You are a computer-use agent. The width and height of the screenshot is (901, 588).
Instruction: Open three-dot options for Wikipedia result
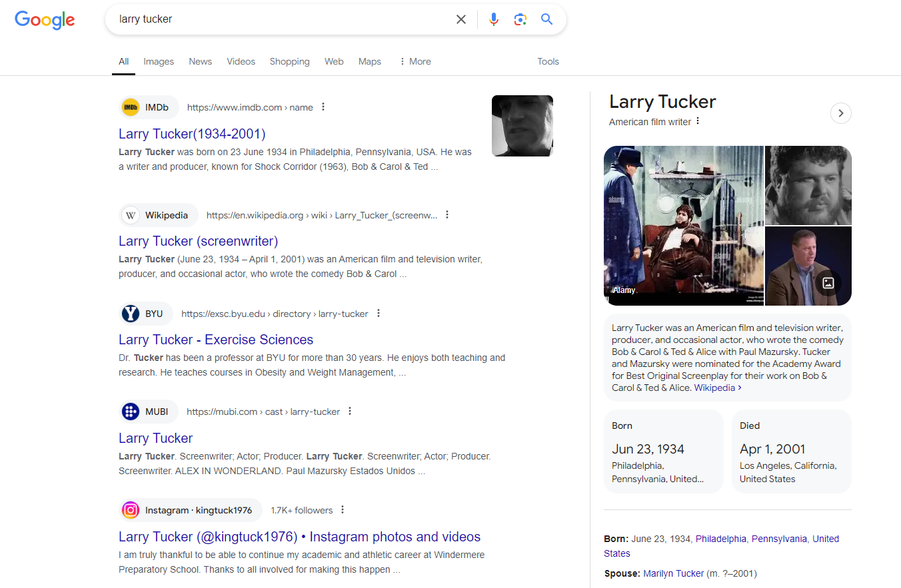coord(447,215)
